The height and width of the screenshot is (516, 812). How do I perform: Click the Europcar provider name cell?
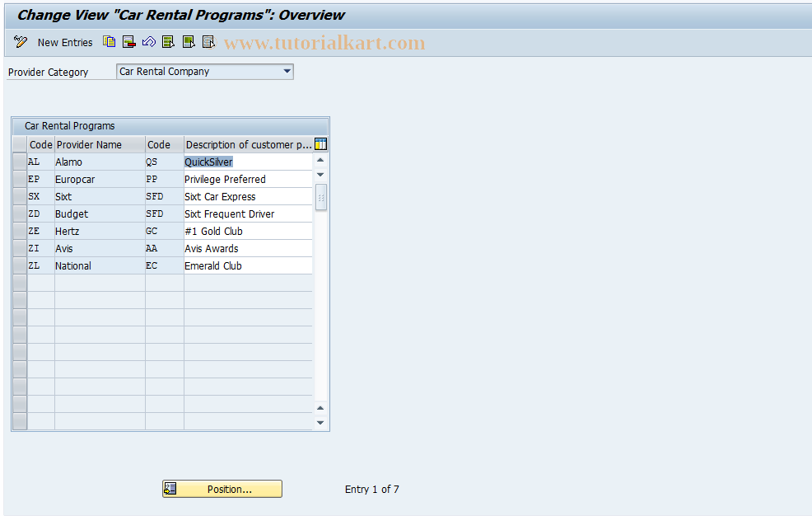click(100, 179)
